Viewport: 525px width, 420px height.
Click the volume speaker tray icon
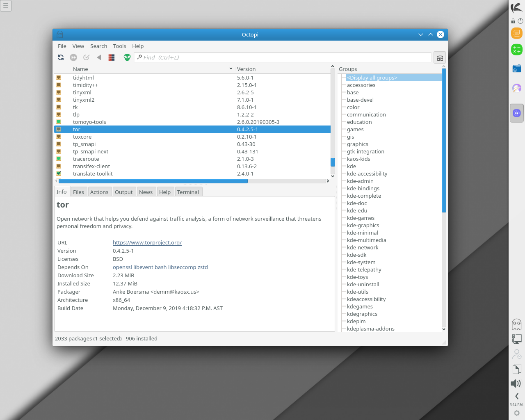[x=516, y=383]
